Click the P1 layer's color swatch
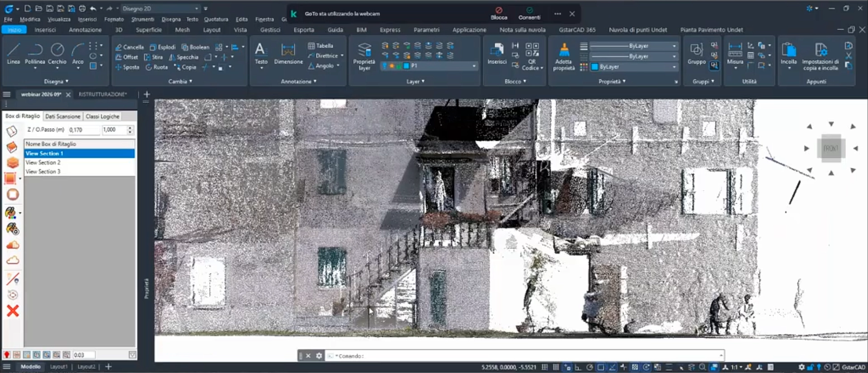This screenshot has width=868, height=373. click(x=406, y=66)
